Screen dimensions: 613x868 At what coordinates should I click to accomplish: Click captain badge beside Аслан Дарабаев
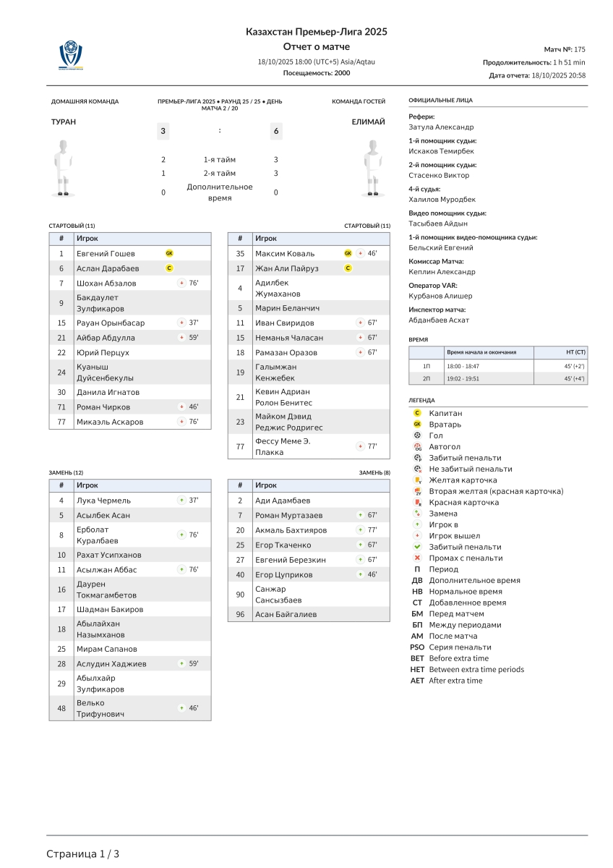[169, 268]
